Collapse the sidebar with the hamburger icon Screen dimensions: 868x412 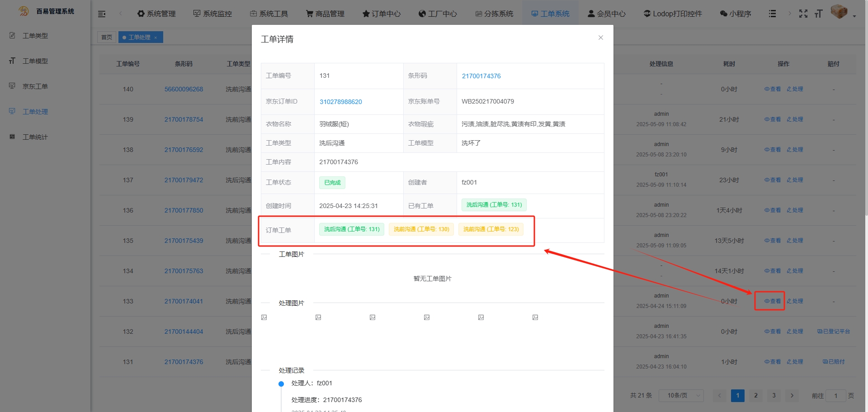(x=102, y=14)
